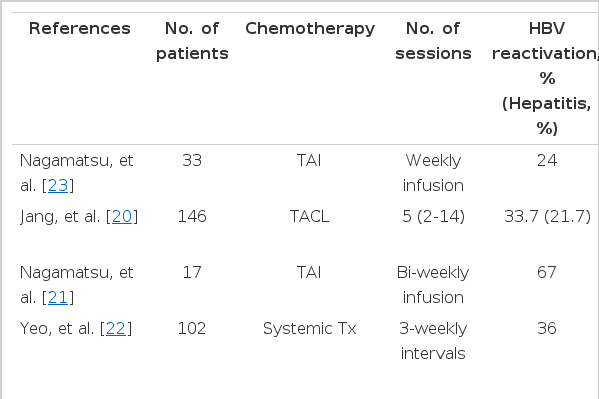
Task: Click the No. of sessions header
Action: [x=433, y=41]
